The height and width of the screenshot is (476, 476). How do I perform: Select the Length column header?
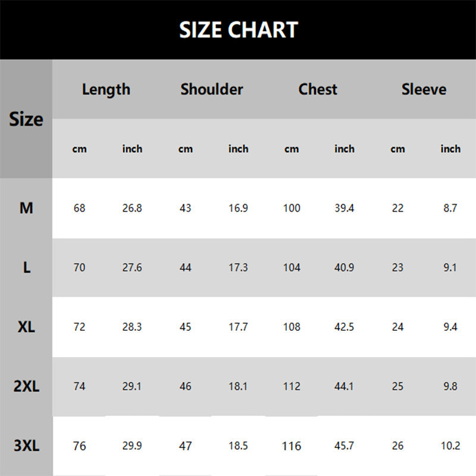tap(106, 89)
